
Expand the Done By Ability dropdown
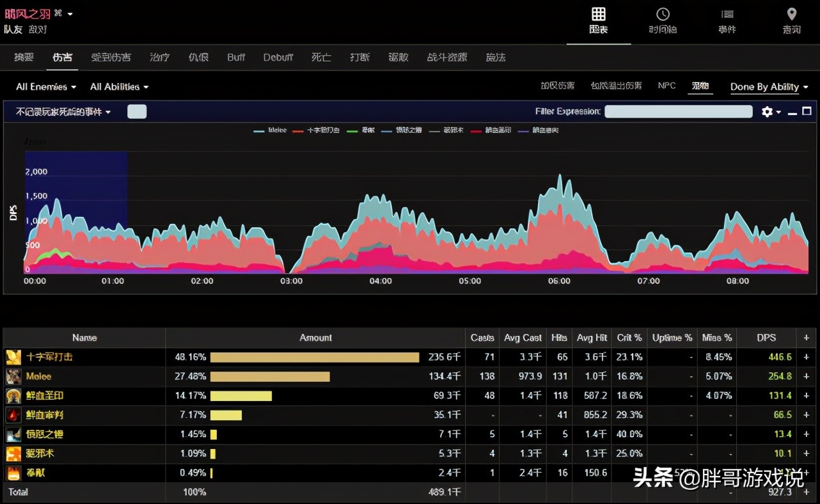pos(769,87)
